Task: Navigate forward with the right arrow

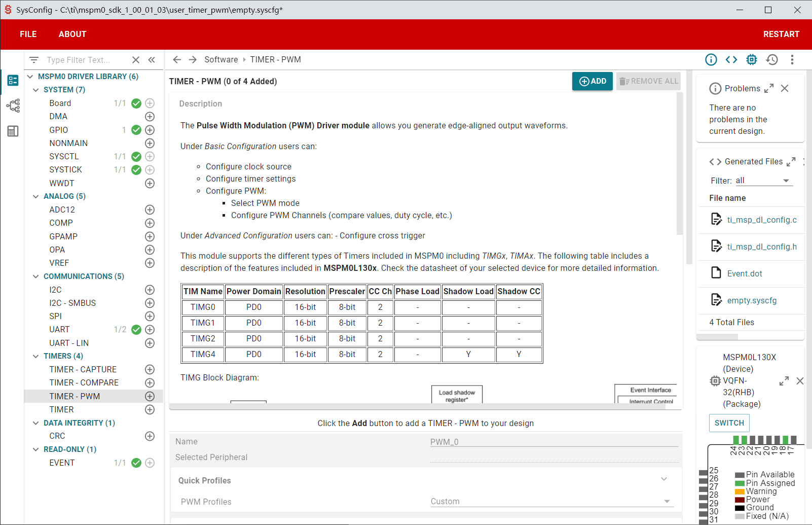Action: [193, 60]
